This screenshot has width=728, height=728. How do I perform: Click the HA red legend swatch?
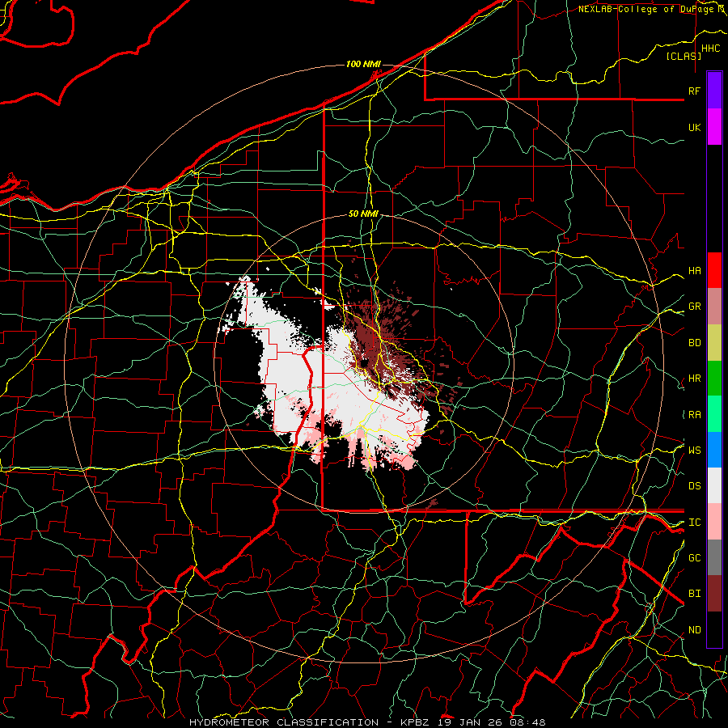tap(714, 270)
